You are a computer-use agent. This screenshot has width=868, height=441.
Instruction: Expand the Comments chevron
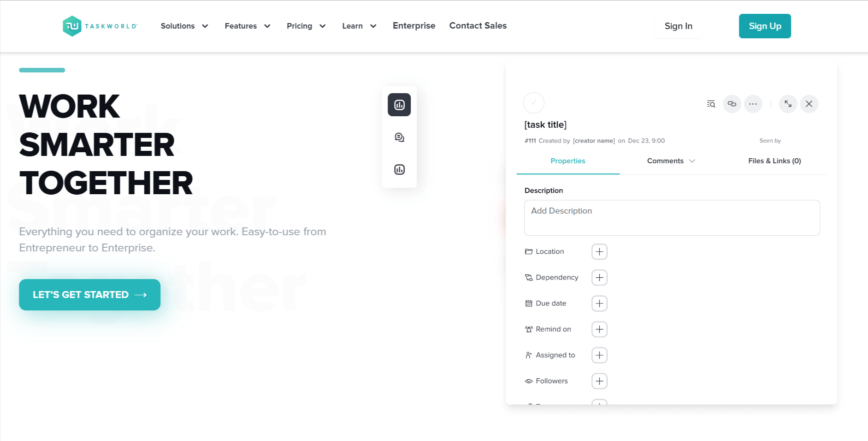(x=692, y=161)
